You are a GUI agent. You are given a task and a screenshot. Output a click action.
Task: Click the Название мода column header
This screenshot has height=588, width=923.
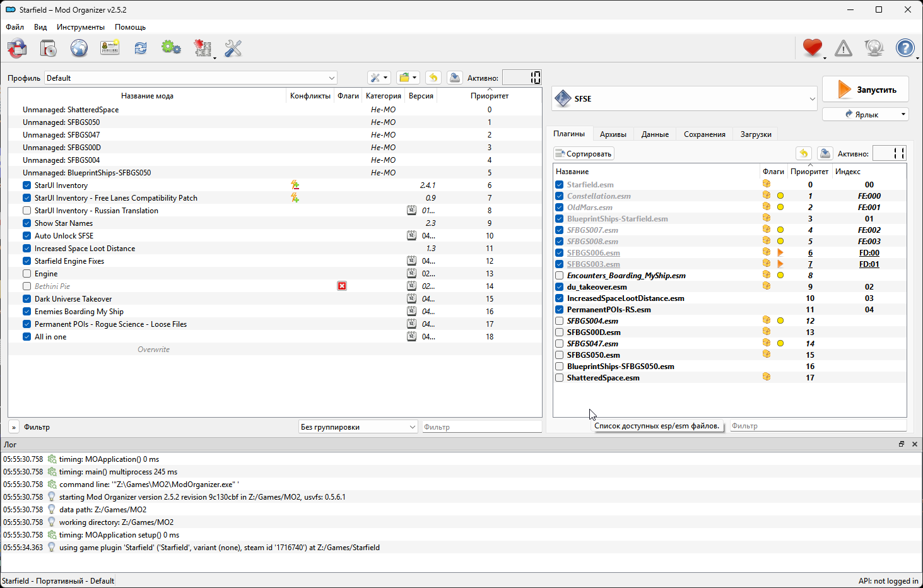[147, 96]
